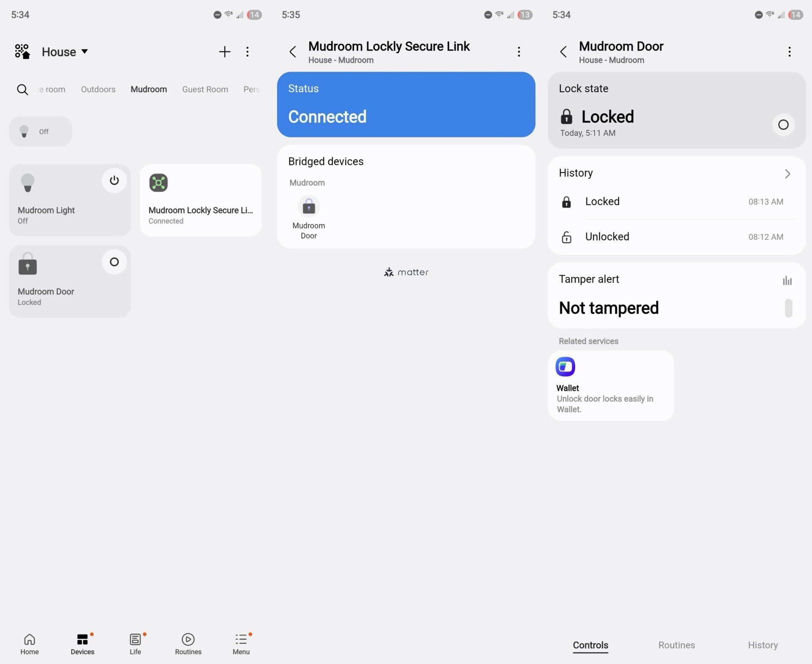Switch to the Guest Room tab
Viewport: 812px width, 664px height.
(x=205, y=89)
